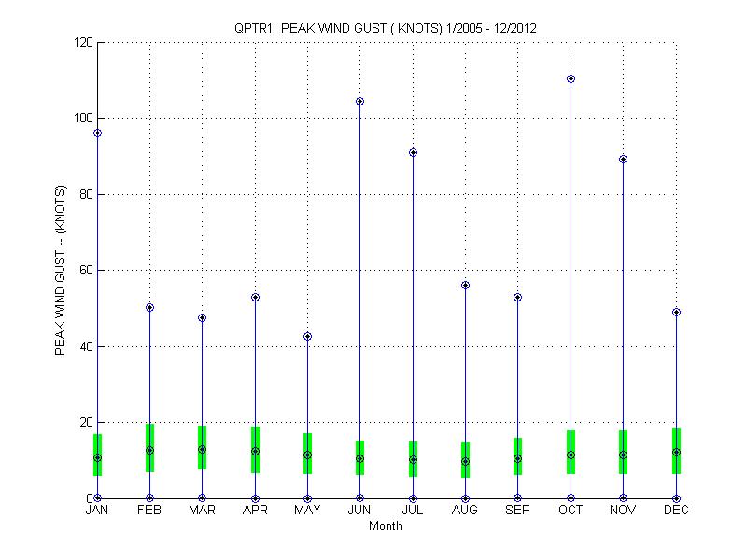Click the July minimum marker at zero

click(x=413, y=498)
